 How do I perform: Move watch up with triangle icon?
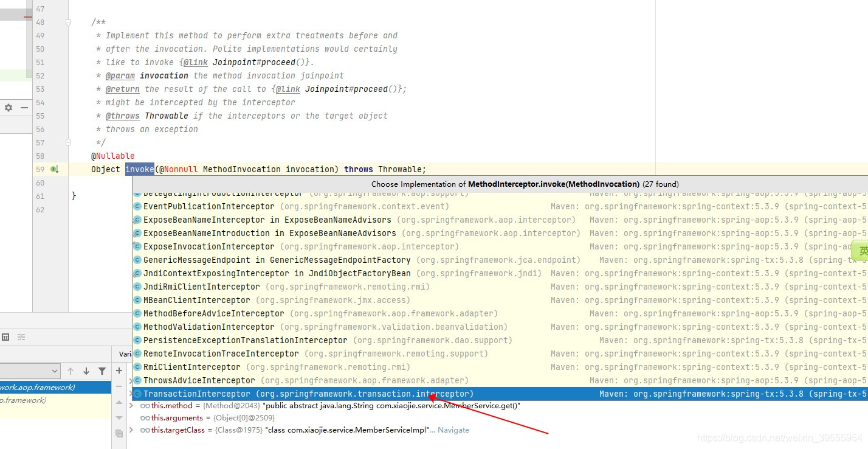pyautogui.click(x=119, y=402)
